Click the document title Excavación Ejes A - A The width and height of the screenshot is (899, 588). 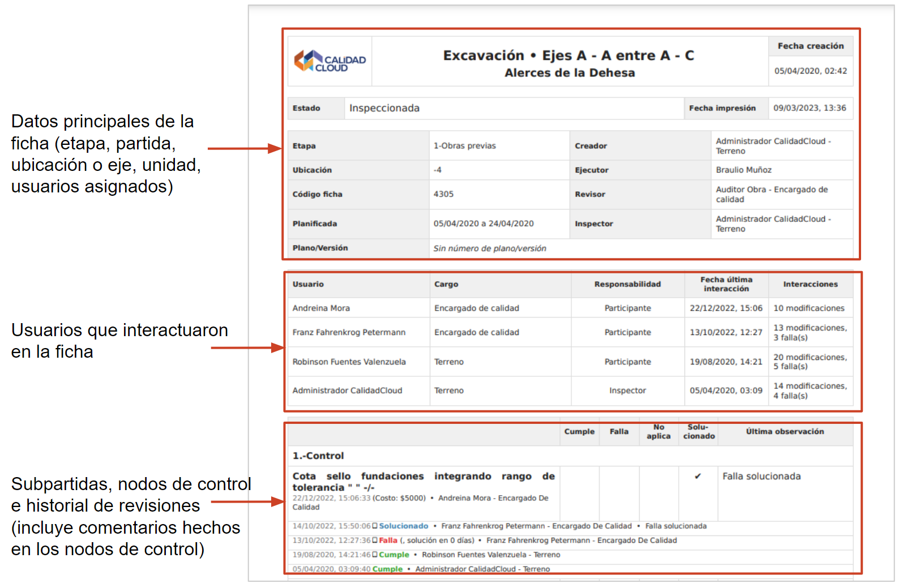568,56
